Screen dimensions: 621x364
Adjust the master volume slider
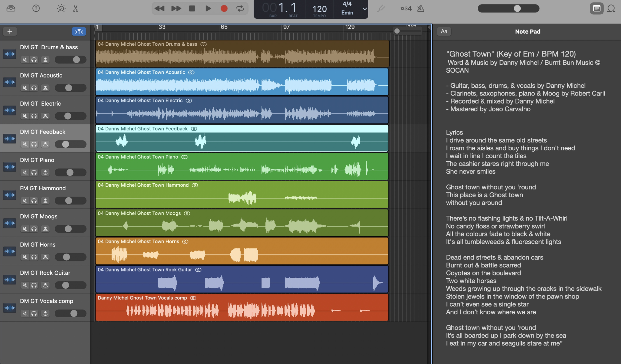[508, 8]
